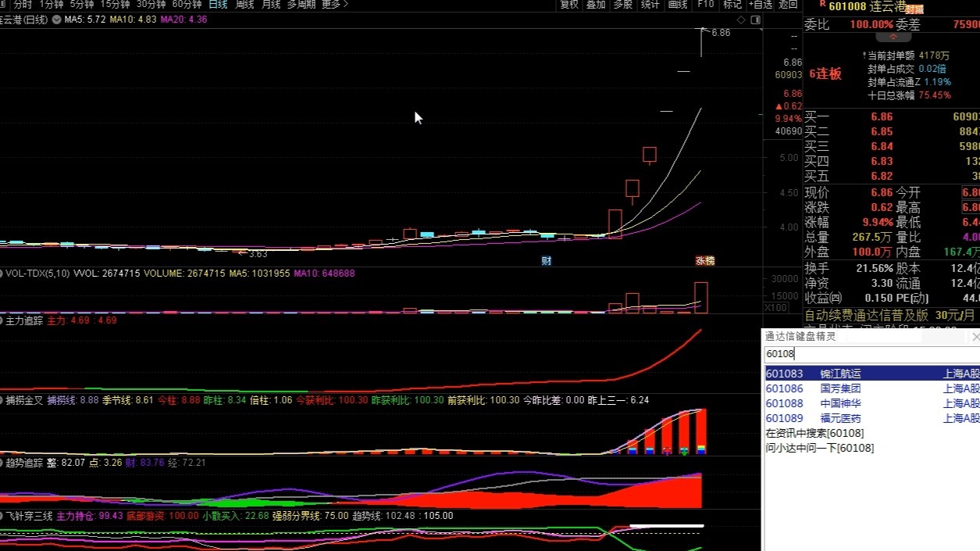
Task: Click the 趋势追踪 indicator round icon
Action: 2,463
